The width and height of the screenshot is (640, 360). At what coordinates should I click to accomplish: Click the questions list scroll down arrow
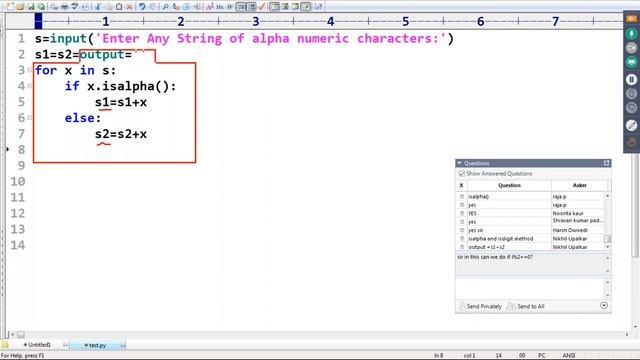tap(608, 247)
